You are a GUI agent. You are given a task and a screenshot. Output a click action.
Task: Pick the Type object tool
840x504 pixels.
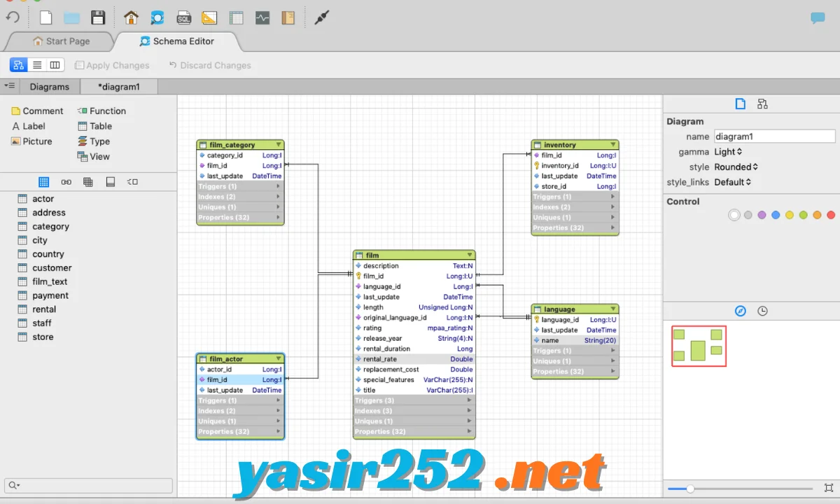(x=94, y=141)
